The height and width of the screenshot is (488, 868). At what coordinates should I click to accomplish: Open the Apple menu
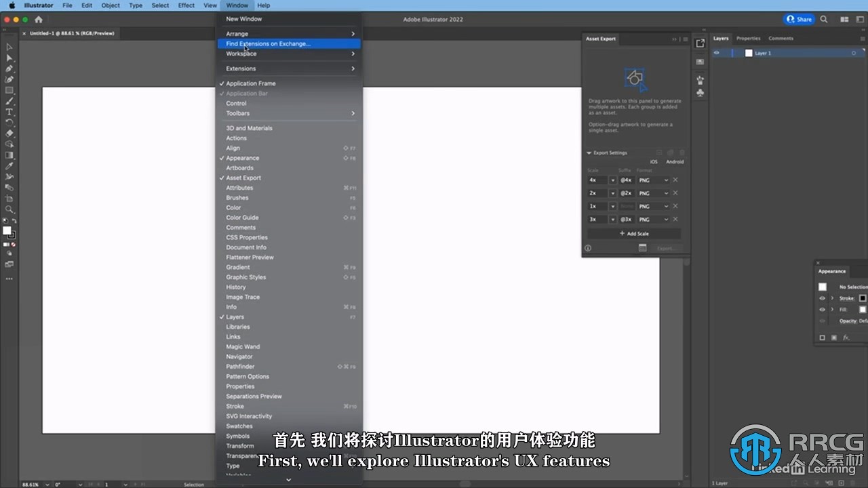click(12, 5)
